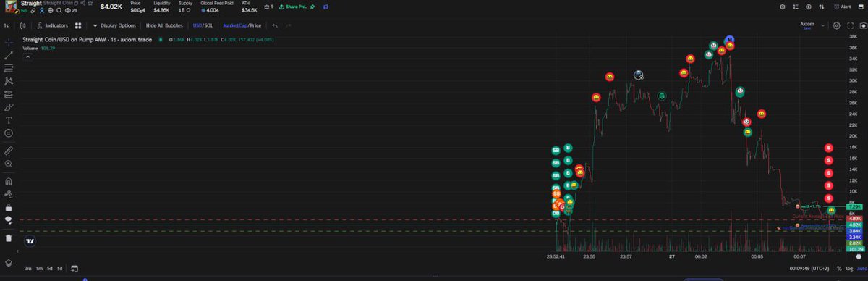Click the blue megaphone icon
The height and width of the screenshot is (281, 868).
tap(325, 7)
